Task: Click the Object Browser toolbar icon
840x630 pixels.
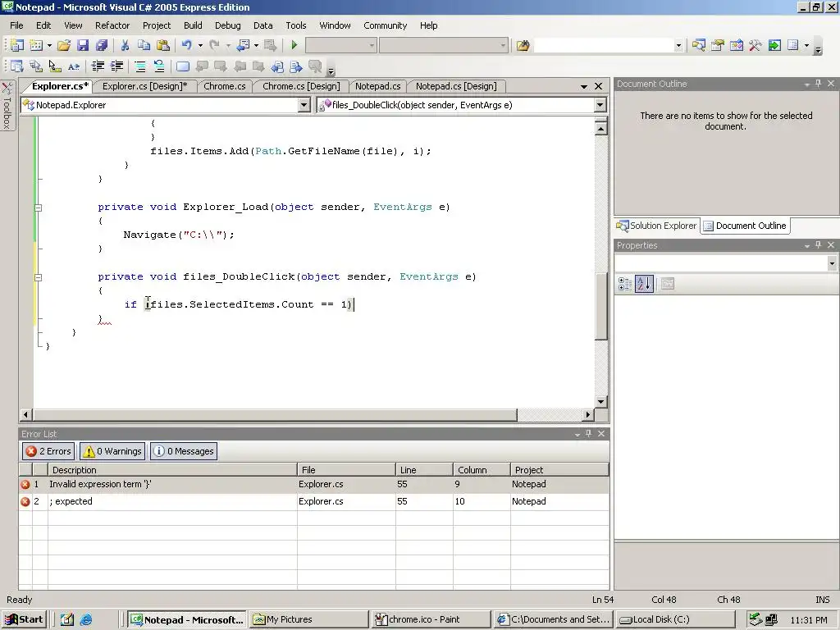Action: click(737, 46)
